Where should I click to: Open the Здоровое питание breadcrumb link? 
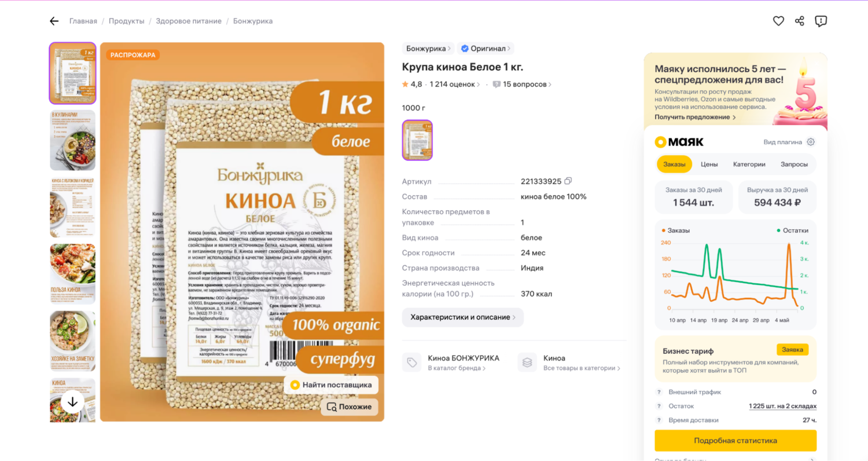pyautogui.click(x=189, y=21)
